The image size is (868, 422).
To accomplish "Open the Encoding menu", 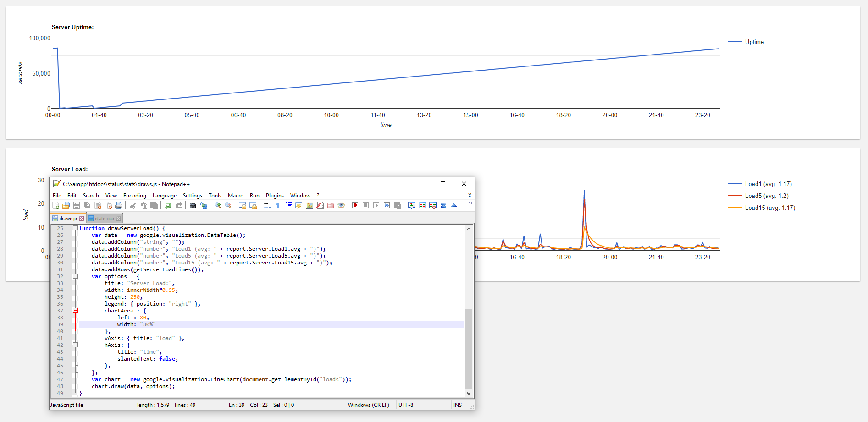I will pos(135,196).
